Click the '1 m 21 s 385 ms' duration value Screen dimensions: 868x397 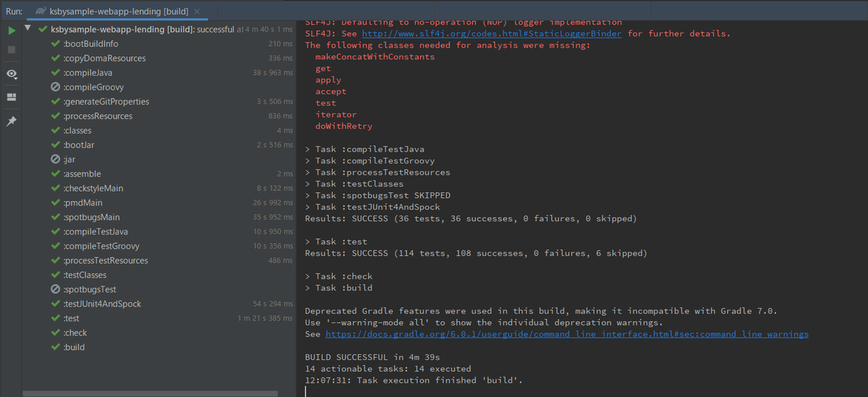pyautogui.click(x=265, y=318)
